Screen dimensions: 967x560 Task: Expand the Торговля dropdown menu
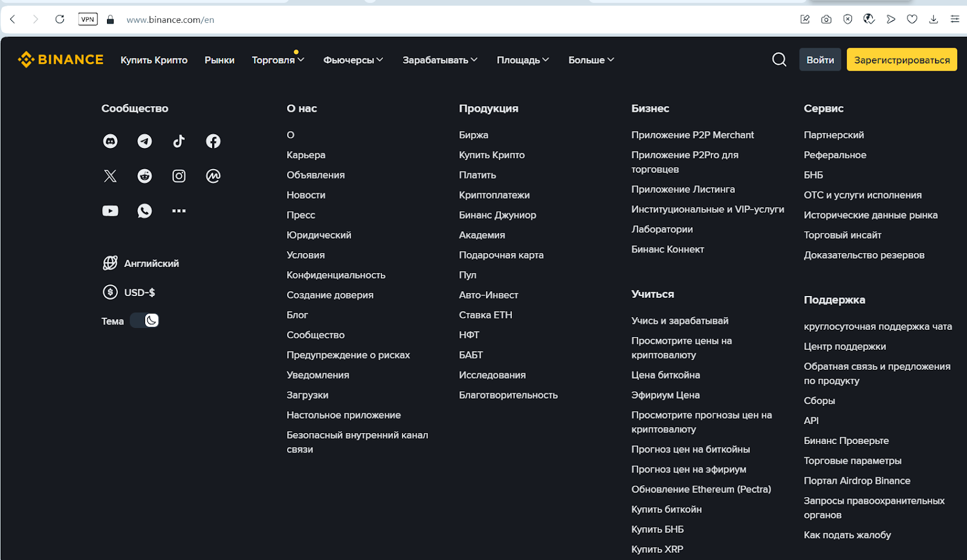pyautogui.click(x=278, y=60)
